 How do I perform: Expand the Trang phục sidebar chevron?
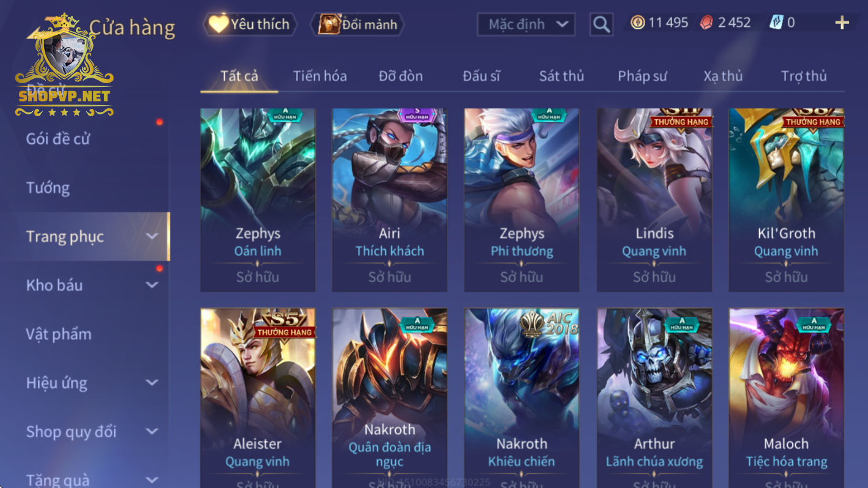click(152, 237)
